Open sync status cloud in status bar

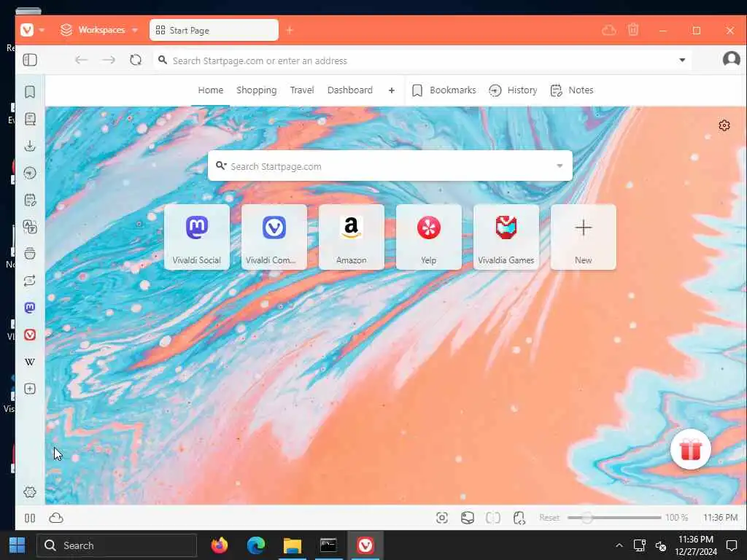55,518
